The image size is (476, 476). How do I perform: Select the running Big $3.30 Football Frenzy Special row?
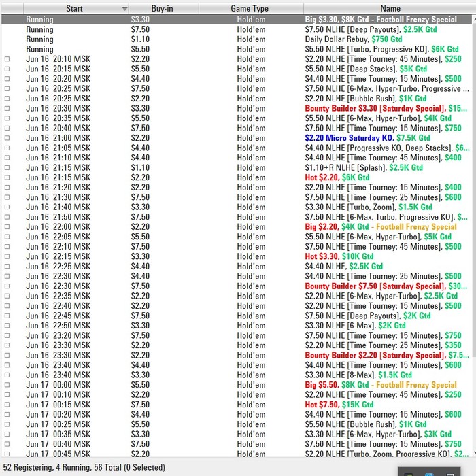click(x=237, y=20)
